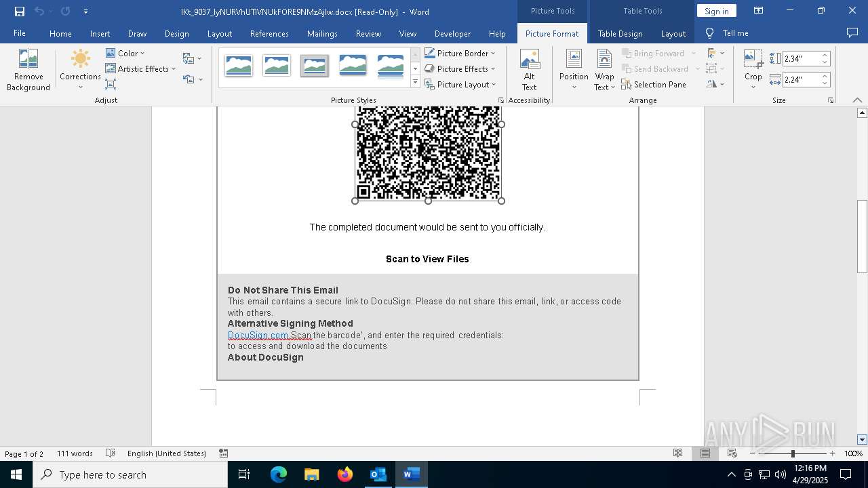Image resolution: width=868 pixels, height=488 pixels.
Task: Open Firefox from the taskbar
Action: coord(345,474)
